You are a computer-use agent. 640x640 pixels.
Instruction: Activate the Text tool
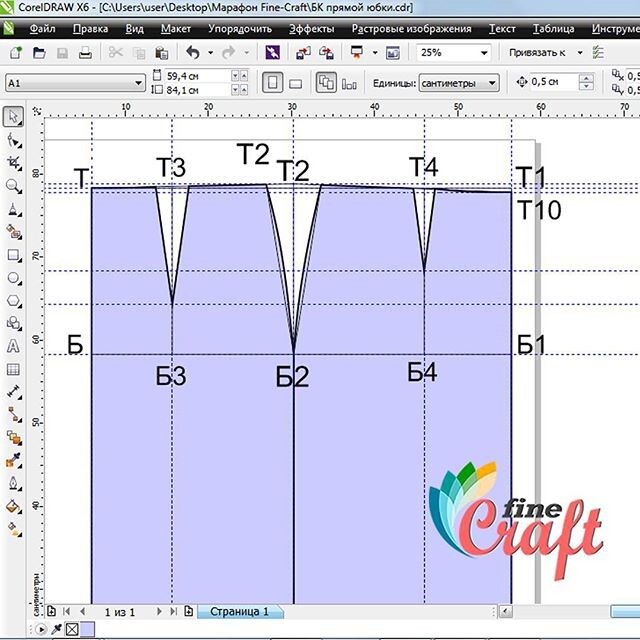tap(13, 346)
